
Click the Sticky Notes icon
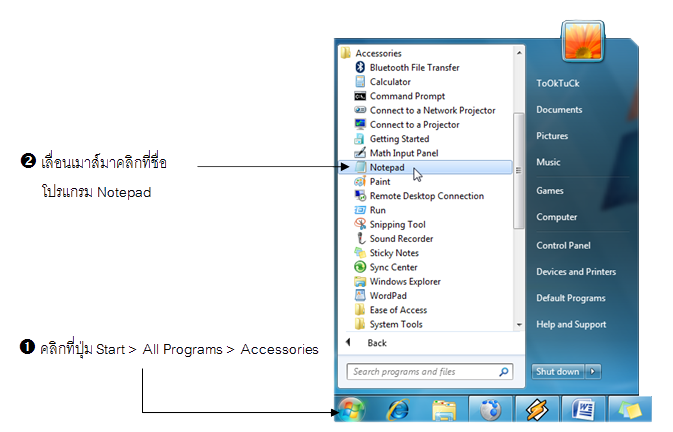(360, 253)
